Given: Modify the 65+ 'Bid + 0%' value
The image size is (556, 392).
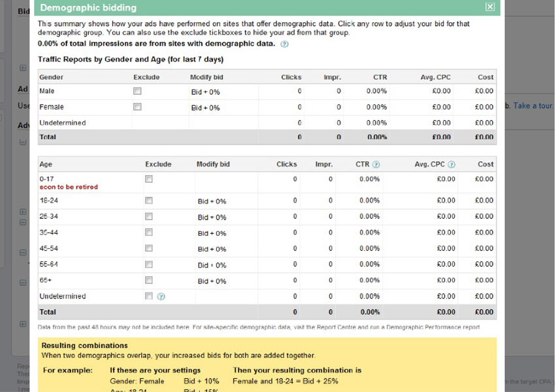Looking at the screenshot, I should (x=212, y=281).
